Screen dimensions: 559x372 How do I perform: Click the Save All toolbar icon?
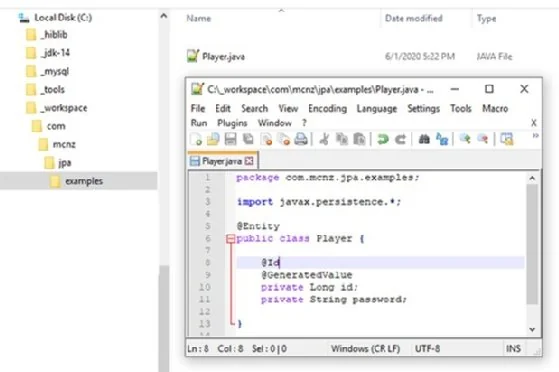tap(248, 139)
